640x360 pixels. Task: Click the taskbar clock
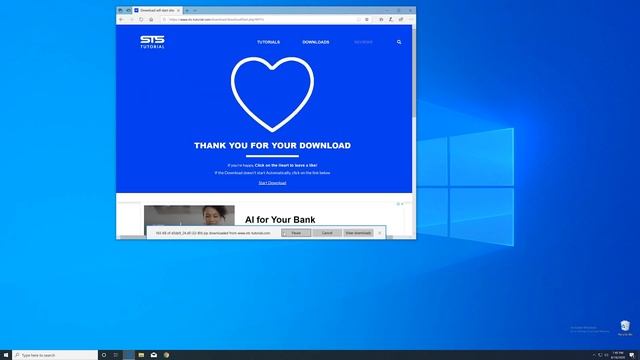coord(618,355)
